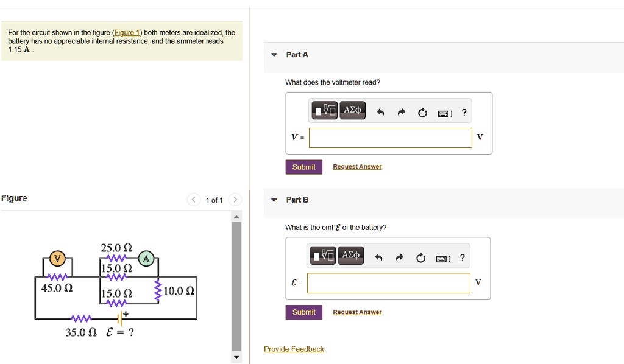
Task: Open the Greek symbols palette in Part B
Action: click(x=350, y=256)
